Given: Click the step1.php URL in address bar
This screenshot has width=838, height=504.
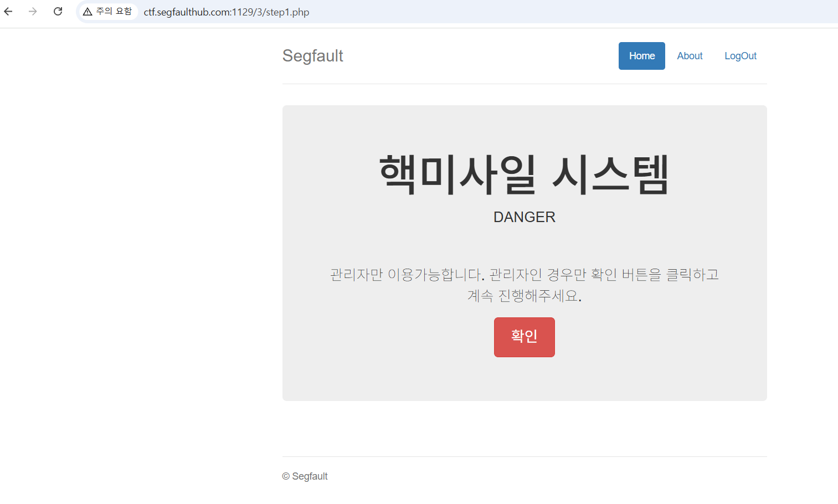Looking at the screenshot, I should [x=226, y=12].
